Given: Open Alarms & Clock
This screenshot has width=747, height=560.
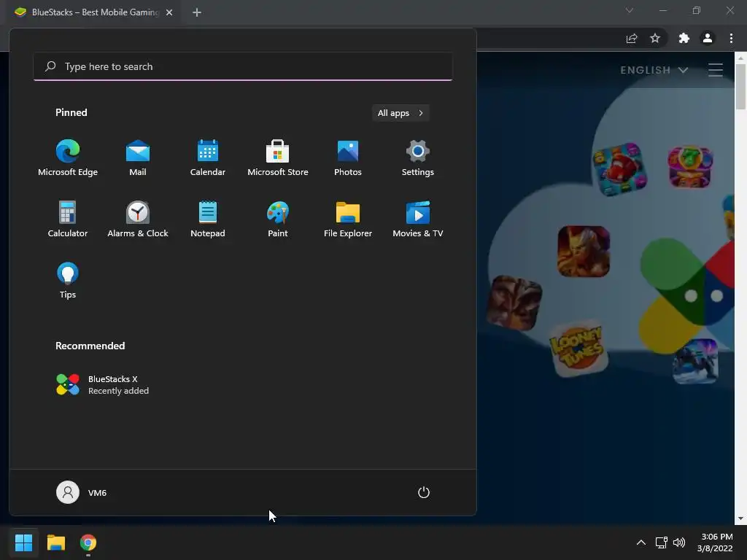Looking at the screenshot, I should 138,219.
